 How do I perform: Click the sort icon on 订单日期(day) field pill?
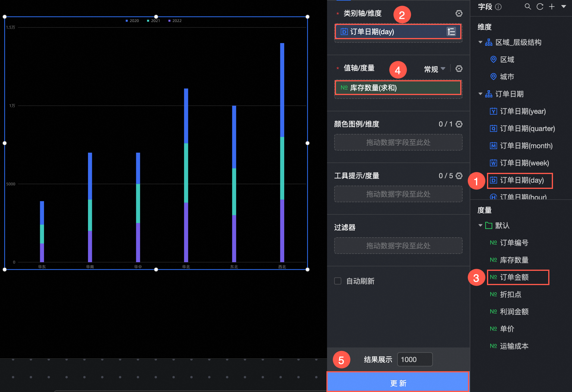tap(451, 31)
